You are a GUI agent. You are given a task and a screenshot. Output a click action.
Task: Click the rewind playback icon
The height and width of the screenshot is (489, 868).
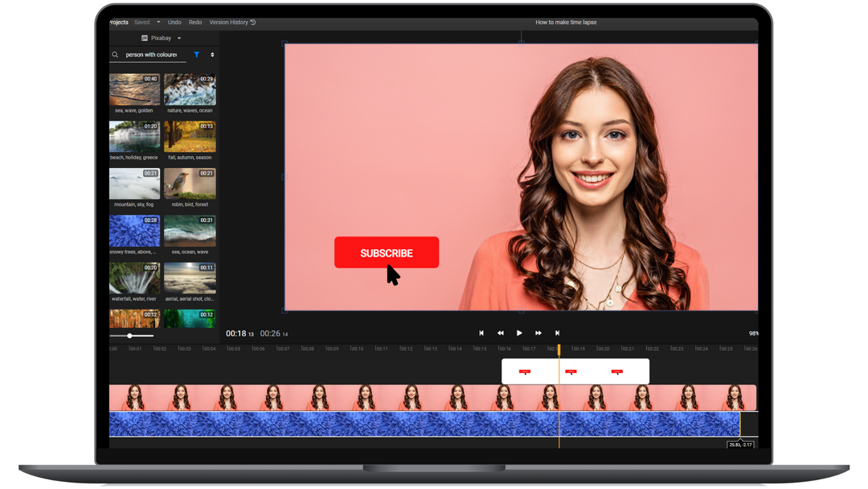pyautogui.click(x=501, y=333)
